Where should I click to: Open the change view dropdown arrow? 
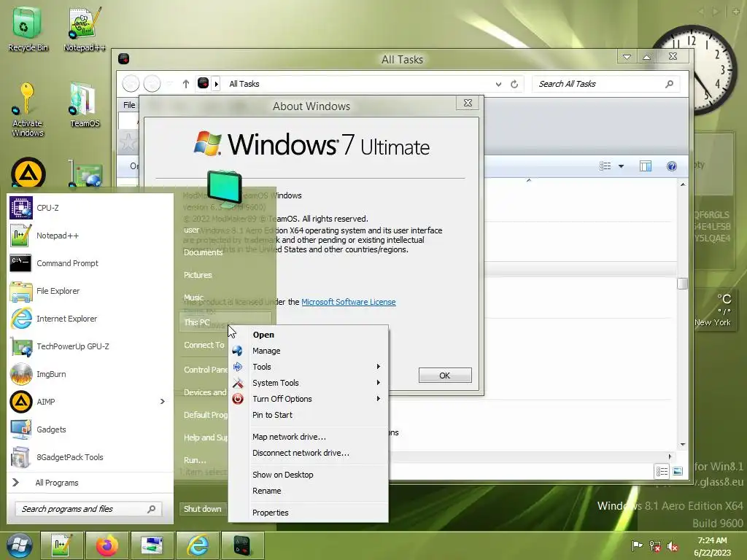[x=621, y=166]
